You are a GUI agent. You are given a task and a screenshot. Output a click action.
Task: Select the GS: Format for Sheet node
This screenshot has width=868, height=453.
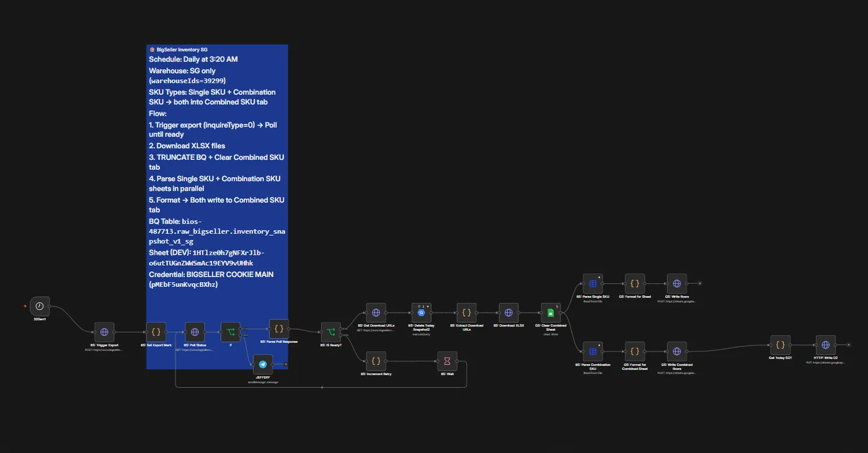click(x=635, y=284)
